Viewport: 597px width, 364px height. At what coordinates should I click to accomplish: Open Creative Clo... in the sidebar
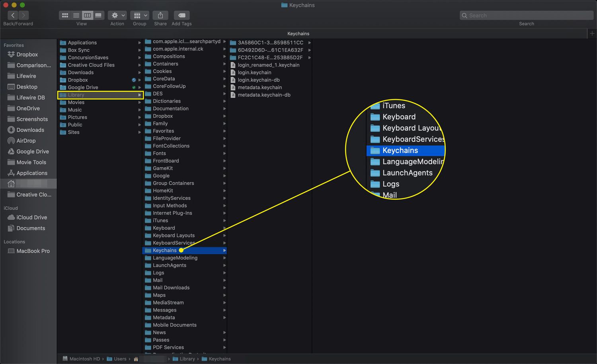(28, 195)
